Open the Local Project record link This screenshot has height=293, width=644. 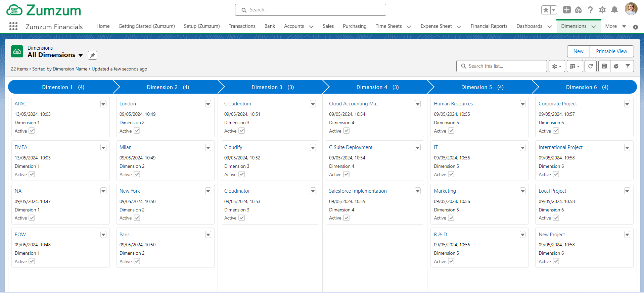tap(552, 191)
